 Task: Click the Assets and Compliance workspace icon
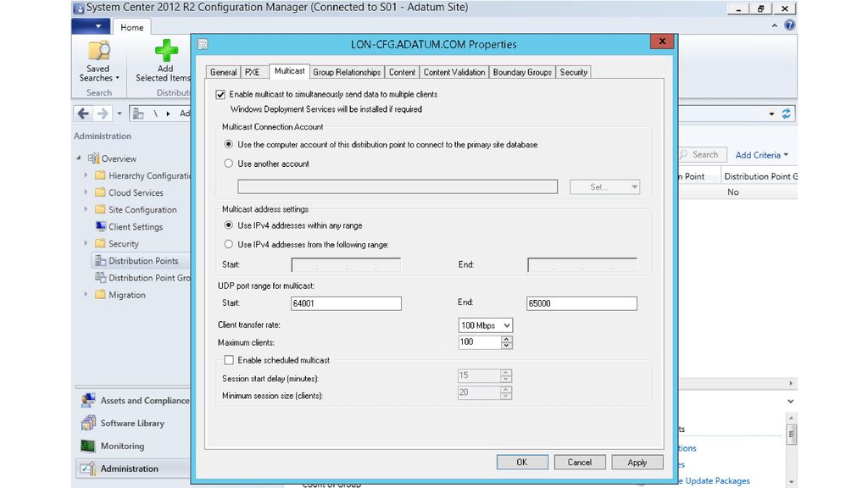[x=88, y=400]
